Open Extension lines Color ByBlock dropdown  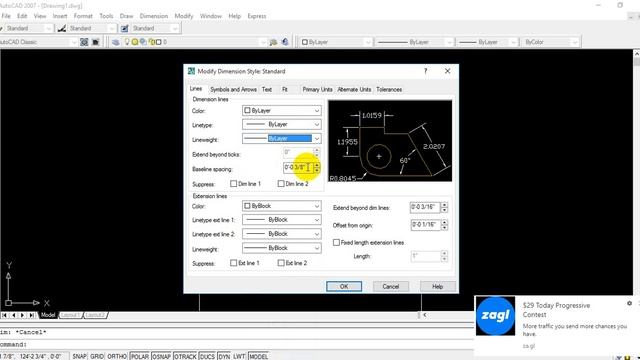(x=282, y=206)
